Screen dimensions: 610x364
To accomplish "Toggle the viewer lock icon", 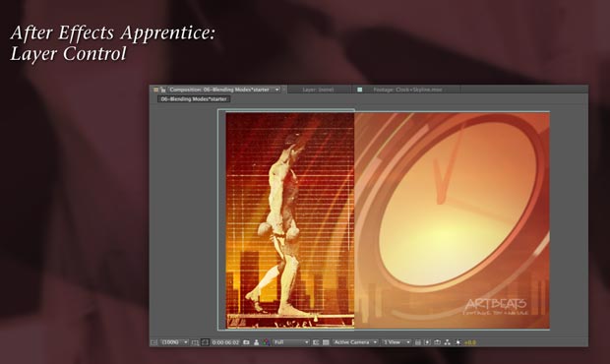I will [x=163, y=90].
